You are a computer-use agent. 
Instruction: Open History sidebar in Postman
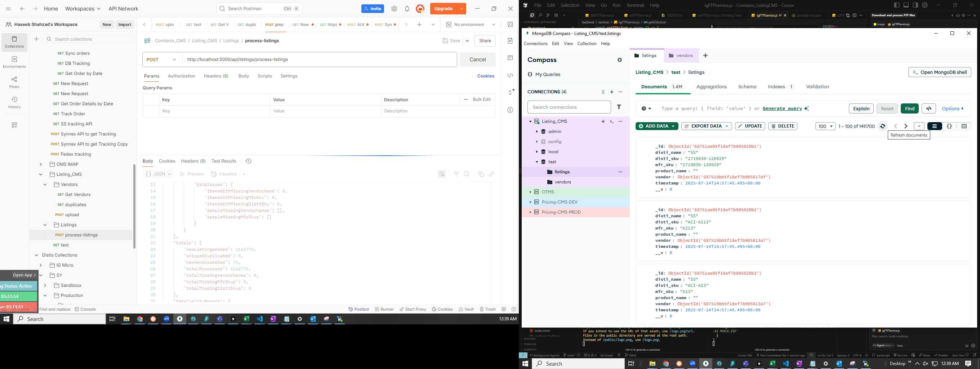click(14, 103)
